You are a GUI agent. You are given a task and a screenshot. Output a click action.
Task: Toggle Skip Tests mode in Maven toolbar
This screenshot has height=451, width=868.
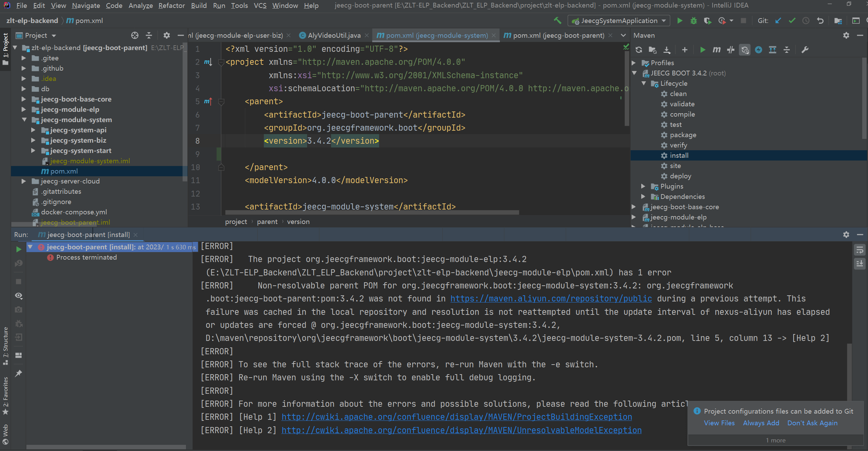click(x=759, y=50)
